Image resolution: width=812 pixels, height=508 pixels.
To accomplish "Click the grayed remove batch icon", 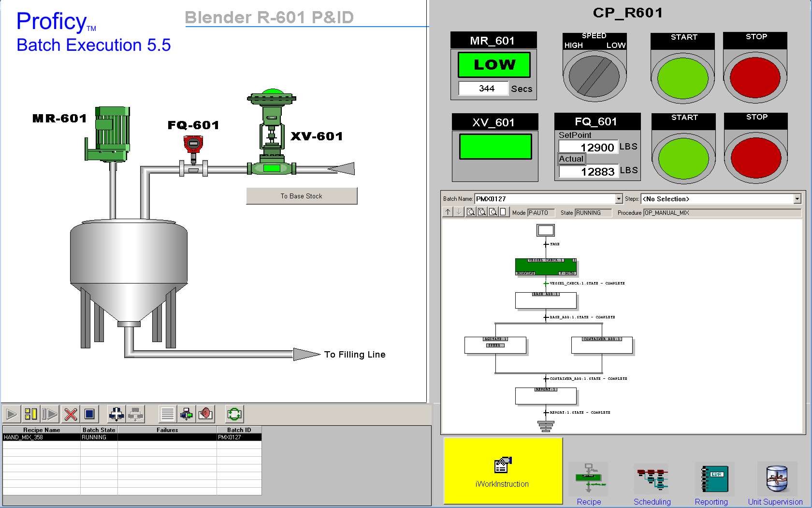I will tap(135, 414).
